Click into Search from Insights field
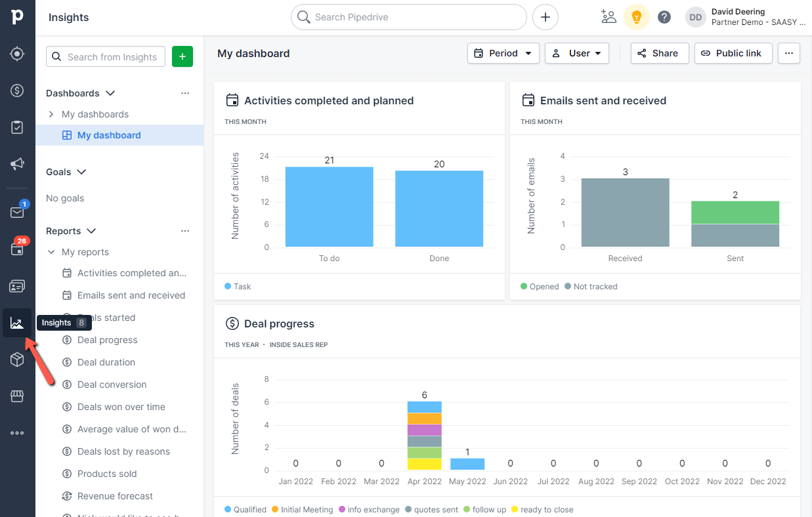The width and height of the screenshot is (812, 517). pyautogui.click(x=105, y=56)
